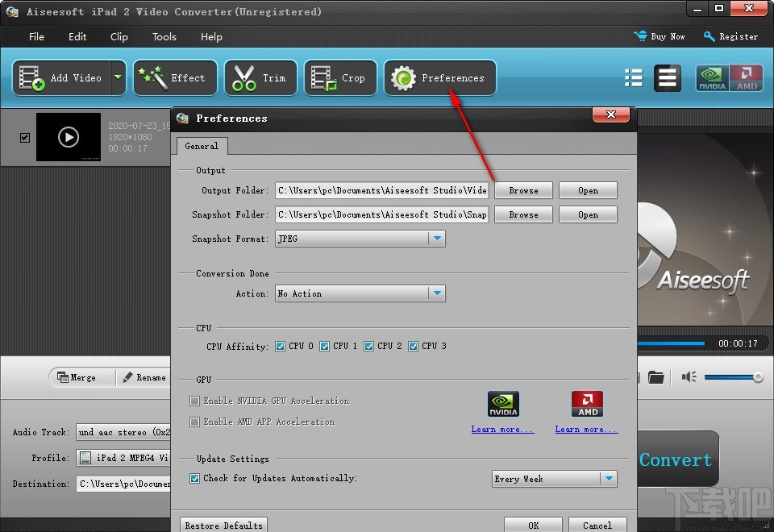Open the Tools menu
This screenshot has height=532, width=774.
point(164,36)
